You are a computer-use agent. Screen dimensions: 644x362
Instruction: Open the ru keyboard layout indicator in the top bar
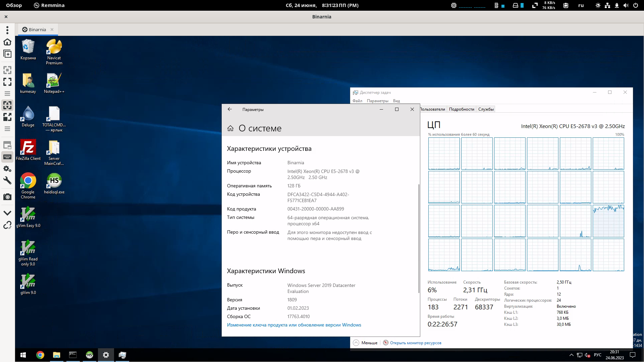(x=581, y=5)
